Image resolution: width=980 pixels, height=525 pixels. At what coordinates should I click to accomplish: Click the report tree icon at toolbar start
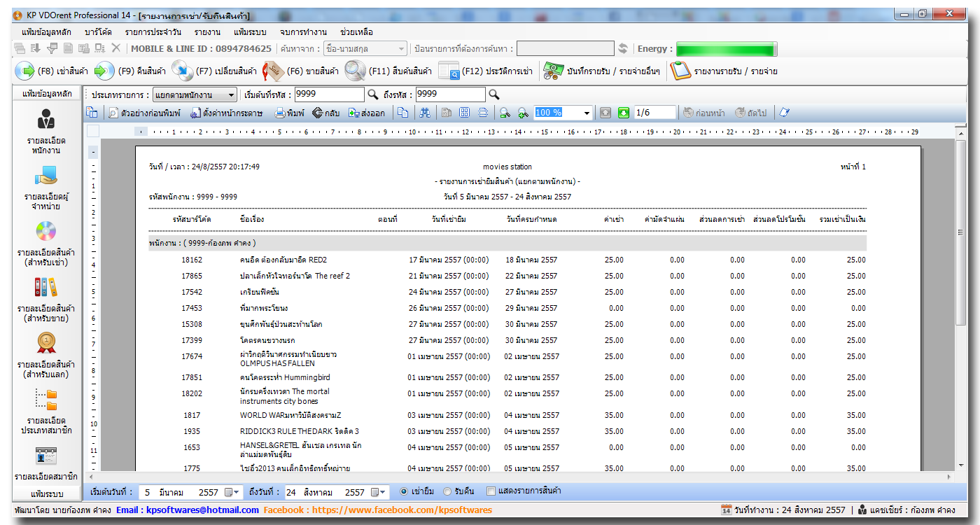pyautogui.click(x=92, y=113)
